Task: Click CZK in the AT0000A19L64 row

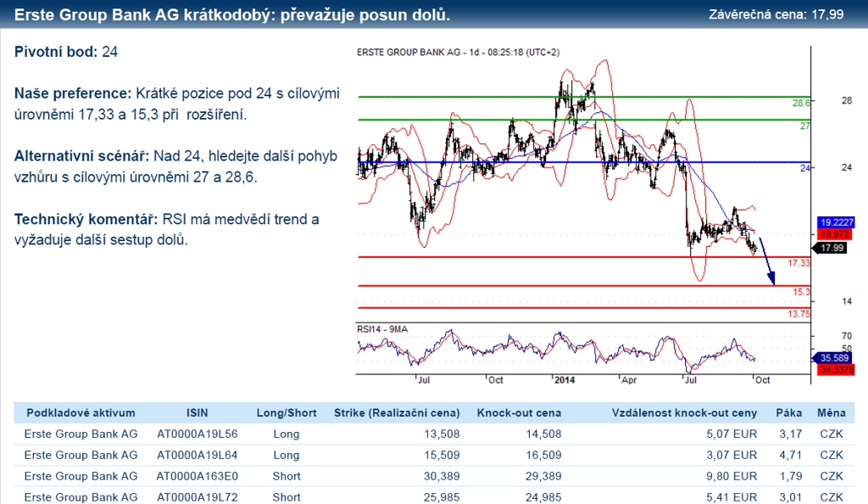Action: coord(832,456)
